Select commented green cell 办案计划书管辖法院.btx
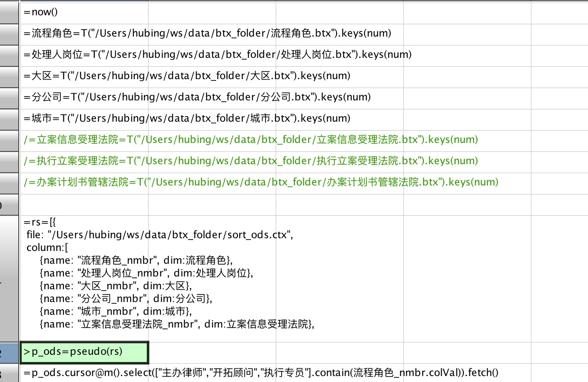This screenshot has height=382, width=588. pos(84,182)
